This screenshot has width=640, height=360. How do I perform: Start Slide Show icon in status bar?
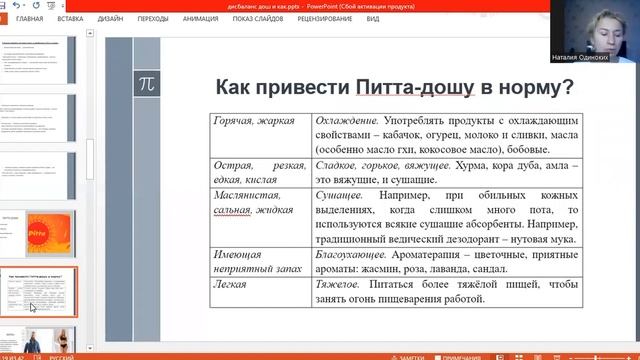(x=556, y=357)
